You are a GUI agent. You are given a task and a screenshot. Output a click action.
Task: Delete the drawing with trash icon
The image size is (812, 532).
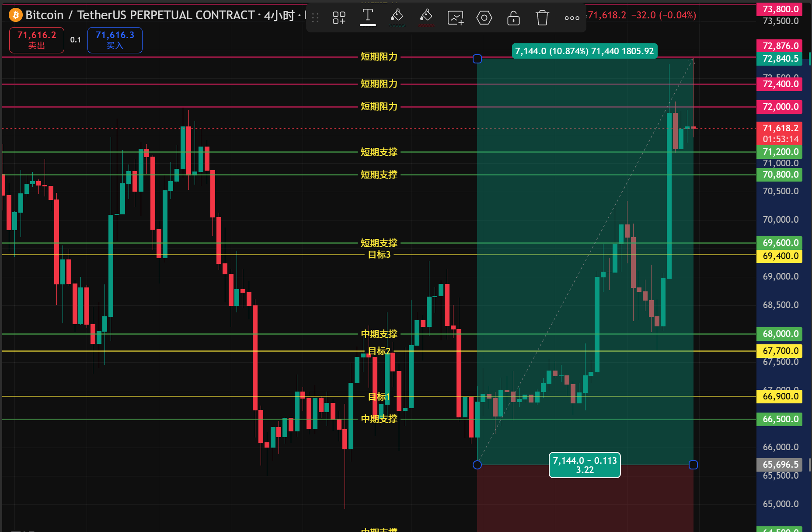(x=542, y=18)
